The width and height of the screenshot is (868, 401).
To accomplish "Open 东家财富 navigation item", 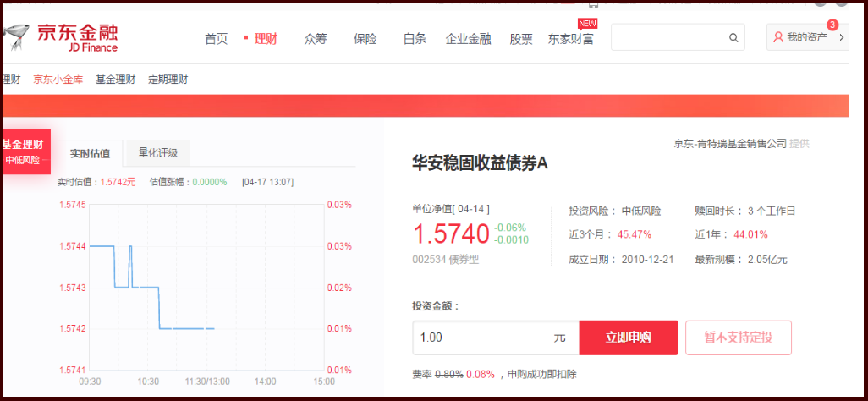I will (571, 39).
